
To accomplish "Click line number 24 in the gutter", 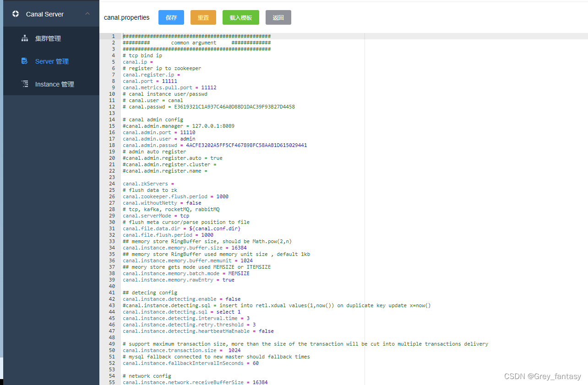I will point(112,184).
